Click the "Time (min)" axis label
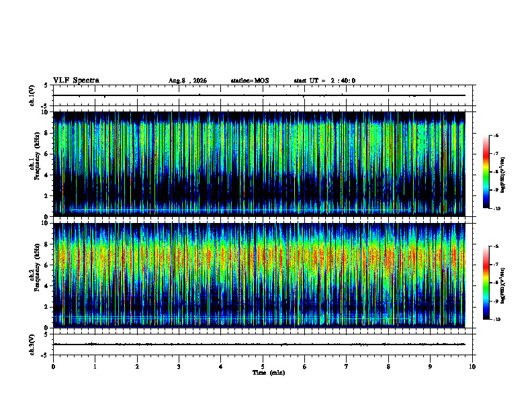 [x=269, y=373]
